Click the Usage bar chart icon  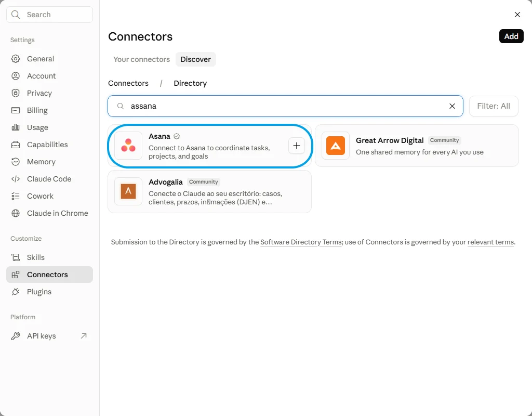coord(16,127)
